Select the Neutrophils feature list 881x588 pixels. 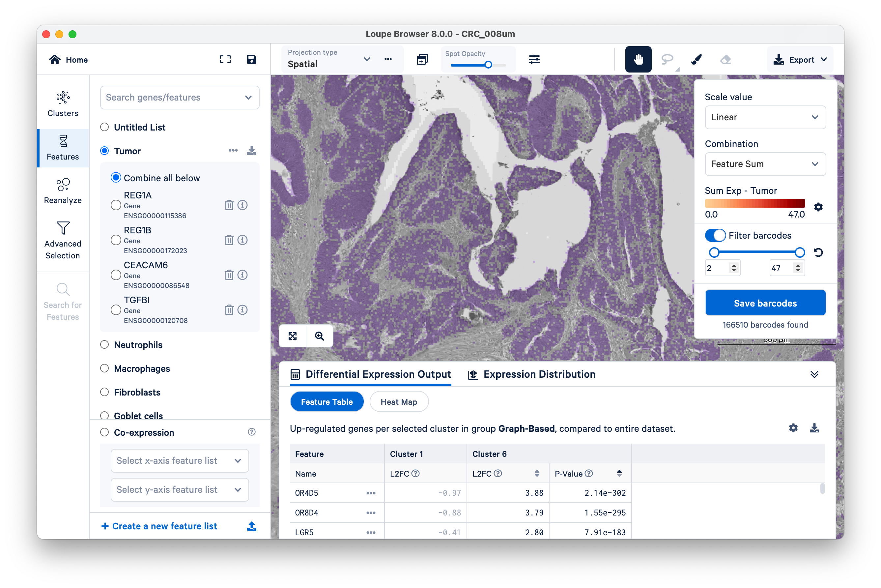pos(104,345)
